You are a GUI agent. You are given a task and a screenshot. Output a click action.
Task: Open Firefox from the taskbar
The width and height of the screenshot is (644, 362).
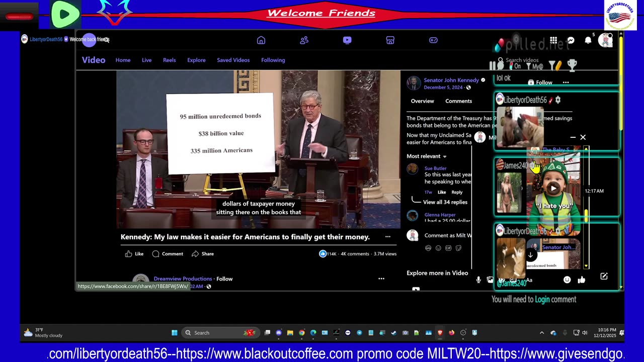pos(451,333)
